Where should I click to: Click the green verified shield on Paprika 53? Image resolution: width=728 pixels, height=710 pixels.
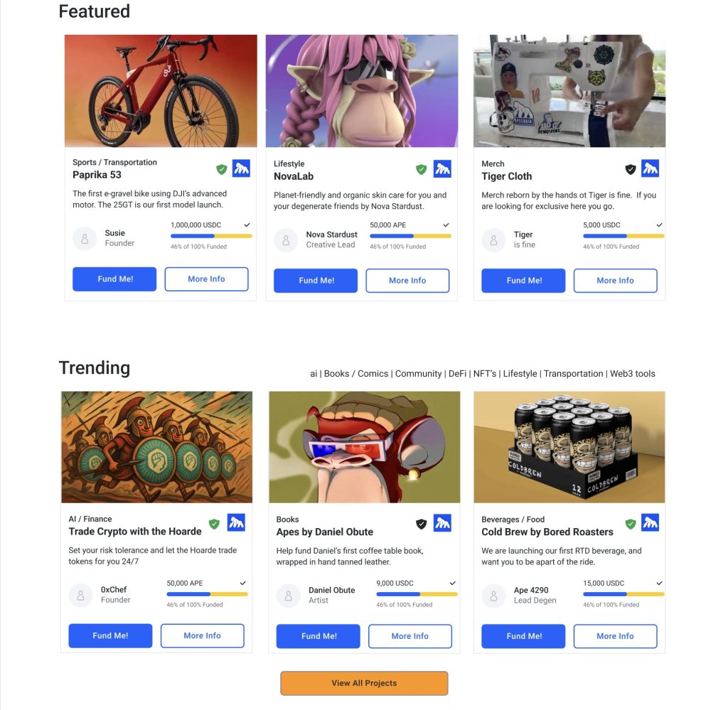[222, 169]
